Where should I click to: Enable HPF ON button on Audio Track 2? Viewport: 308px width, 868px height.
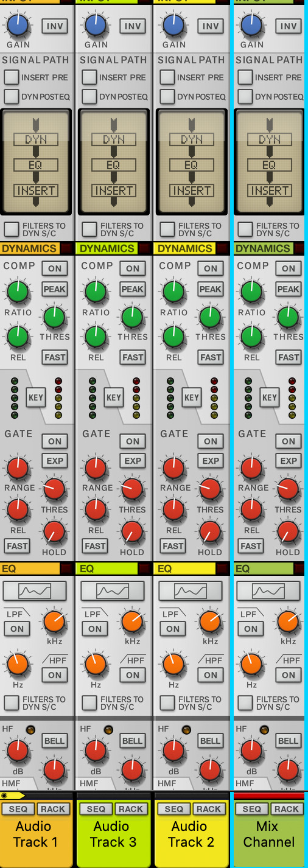coord(211,675)
